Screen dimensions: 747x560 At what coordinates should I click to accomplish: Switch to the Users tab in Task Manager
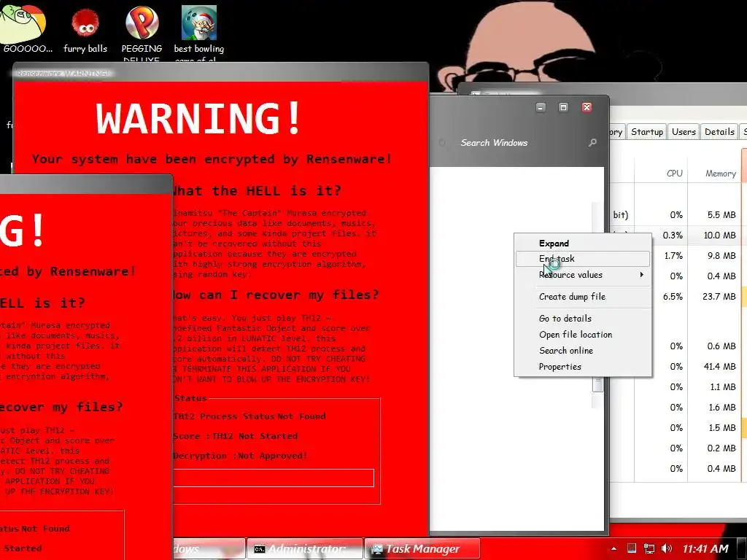click(x=684, y=132)
